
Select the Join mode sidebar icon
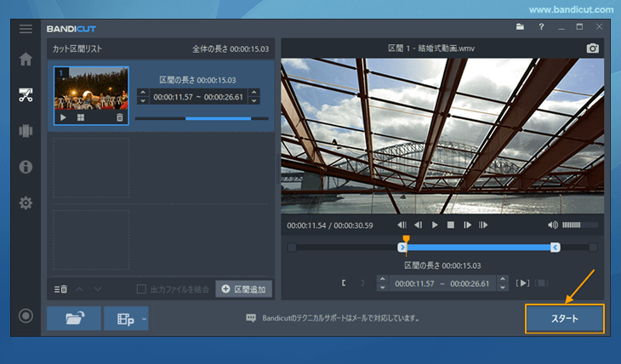coord(26,131)
